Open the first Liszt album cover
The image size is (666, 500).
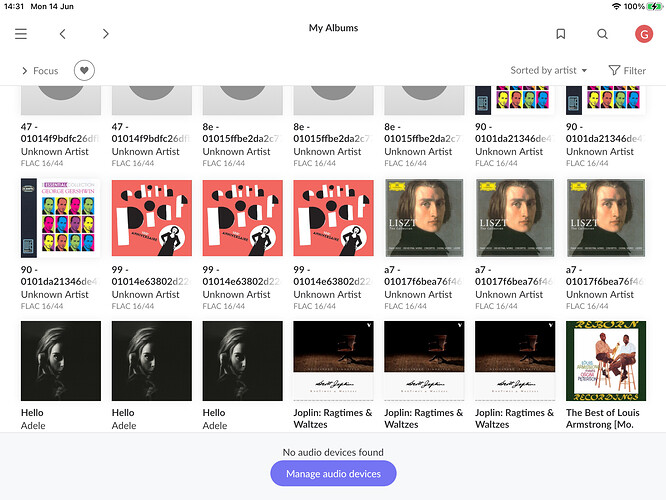(424, 218)
